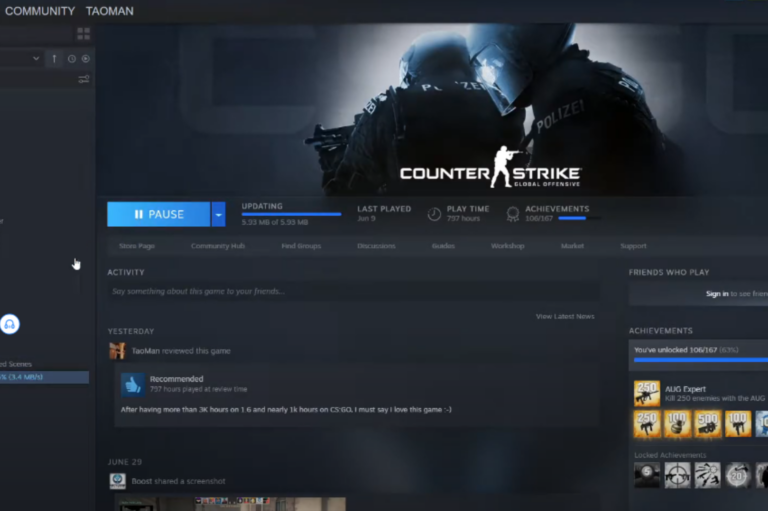Screen dimensions: 768x511
Task: Click the '797 hours played at review time' text
Action: 198,389
